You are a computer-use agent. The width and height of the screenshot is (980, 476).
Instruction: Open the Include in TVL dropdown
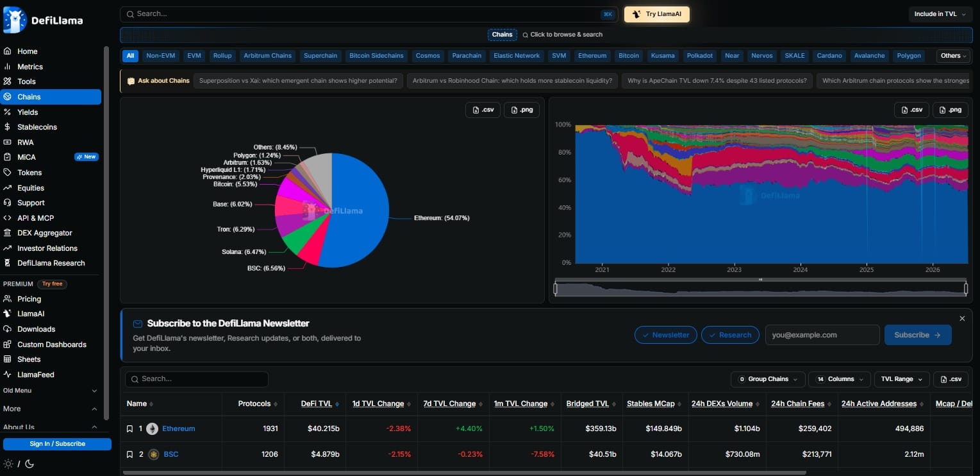tap(940, 14)
